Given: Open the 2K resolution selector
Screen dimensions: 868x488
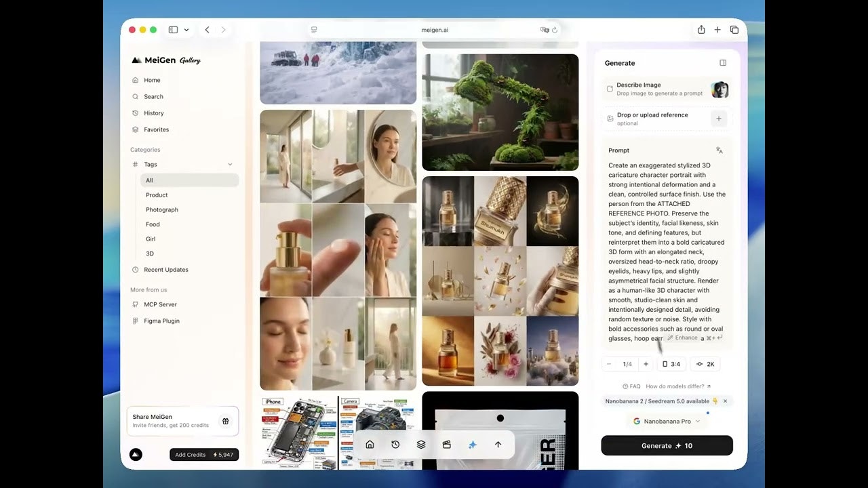Looking at the screenshot, I should [x=705, y=364].
